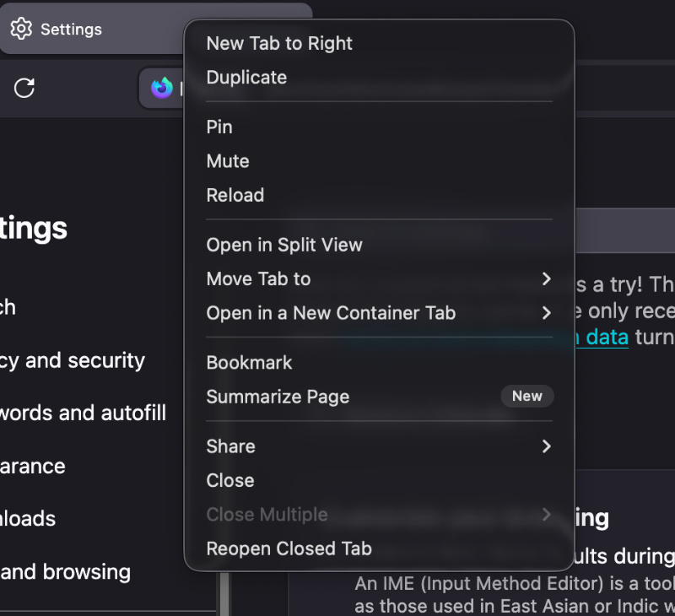
Task: Select Mute in the tab menu
Action: 379,161
